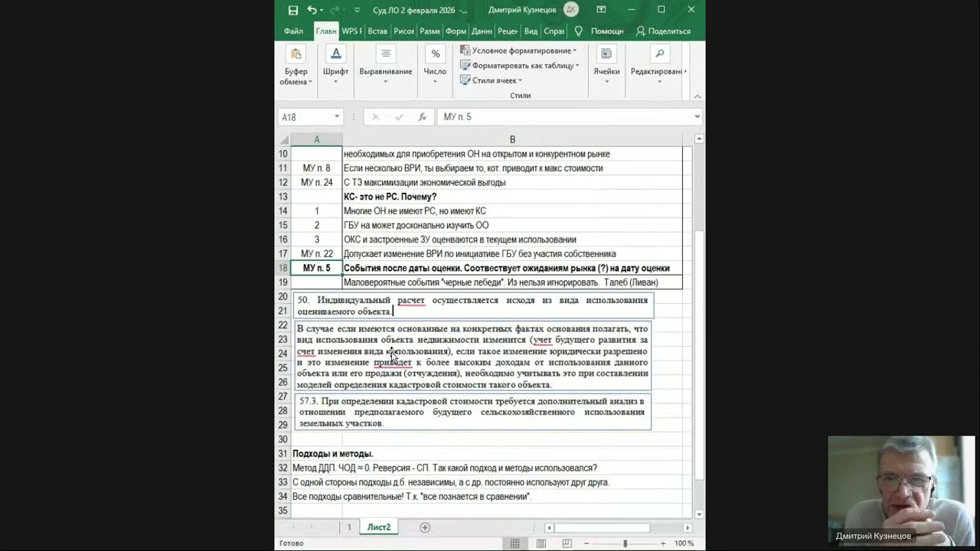Viewport: 980px width, 551px height.
Task: Switch to the Встав ribbon tab
Action: pyautogui.click(x=377, y=31)
